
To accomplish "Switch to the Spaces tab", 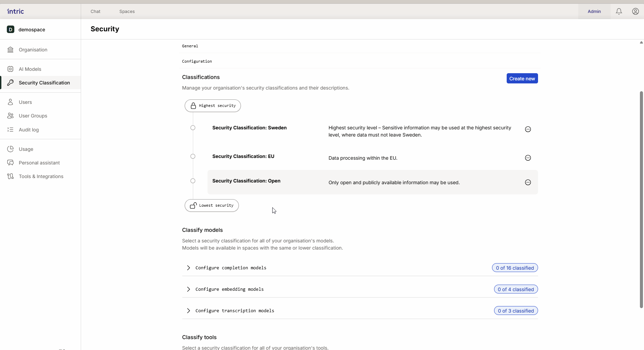I will click(127, 12).
